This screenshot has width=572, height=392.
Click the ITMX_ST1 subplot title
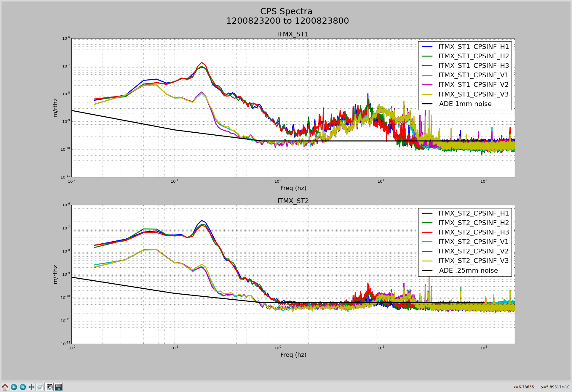pos(293,34)
